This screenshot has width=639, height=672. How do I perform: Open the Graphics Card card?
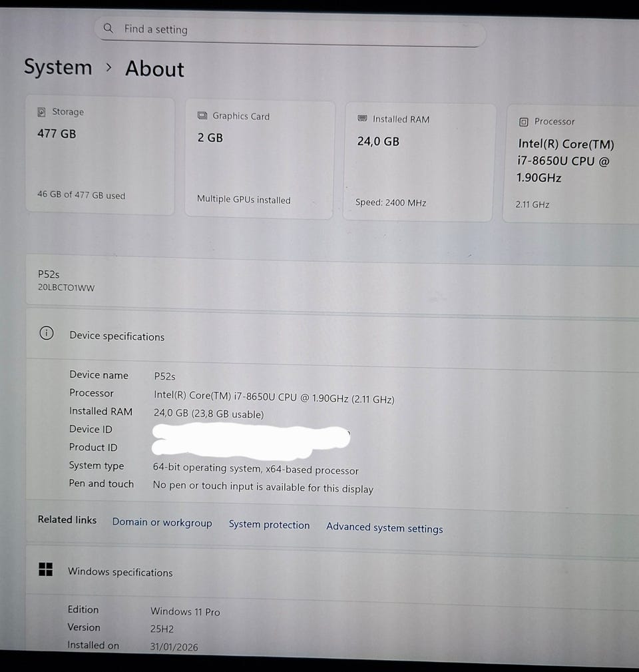tap(260, 159)
